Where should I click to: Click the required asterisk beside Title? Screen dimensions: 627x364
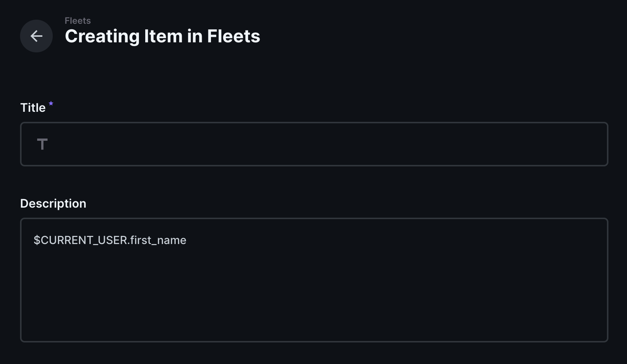point(51,104)
